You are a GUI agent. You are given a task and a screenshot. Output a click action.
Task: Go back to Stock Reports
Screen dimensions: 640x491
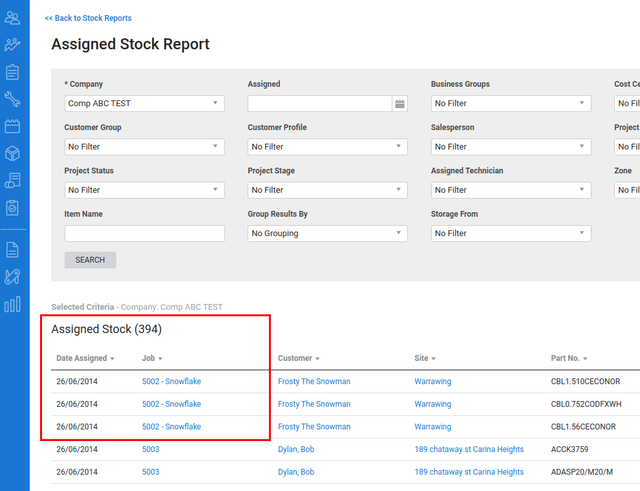click(x=88, y=18)
